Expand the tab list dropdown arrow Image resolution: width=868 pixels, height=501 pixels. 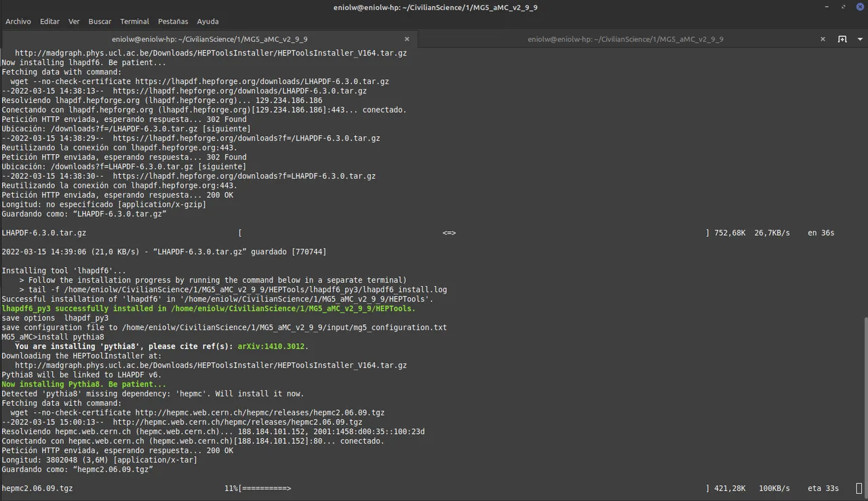click(859, 39)
